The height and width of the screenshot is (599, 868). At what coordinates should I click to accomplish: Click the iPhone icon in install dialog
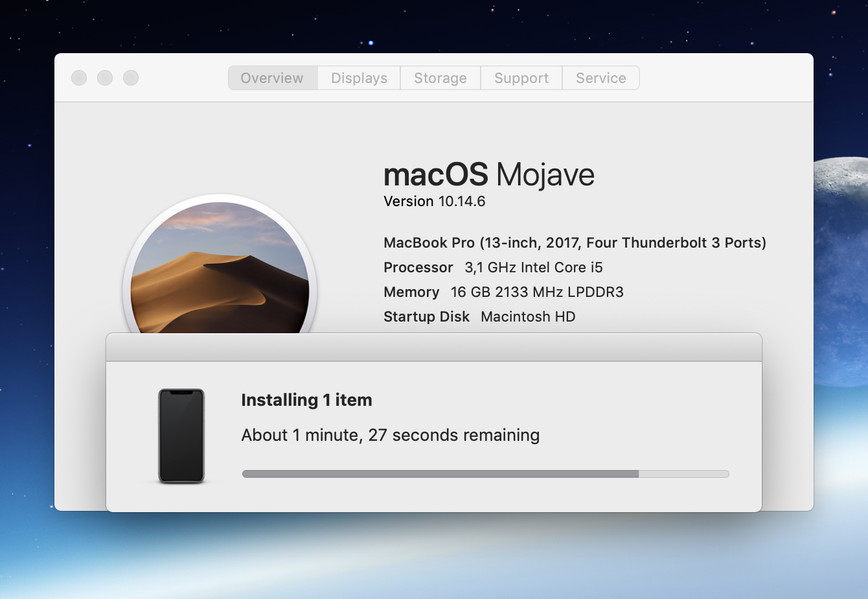point(181,436)
